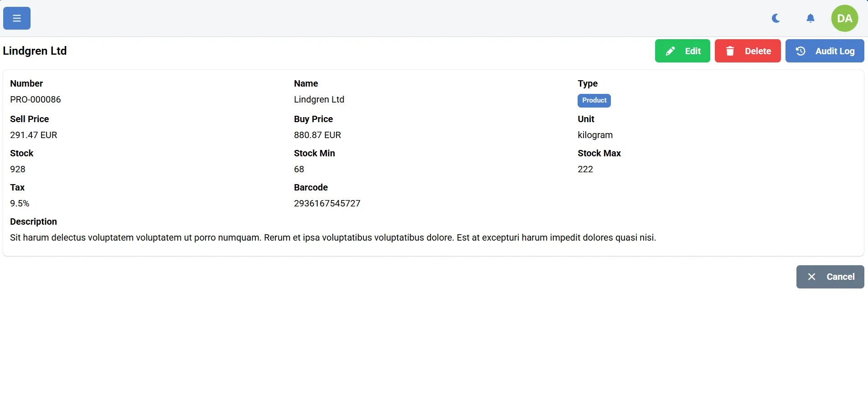Open the DA user avatar menu
868x417 pixels.
(844, 18)
